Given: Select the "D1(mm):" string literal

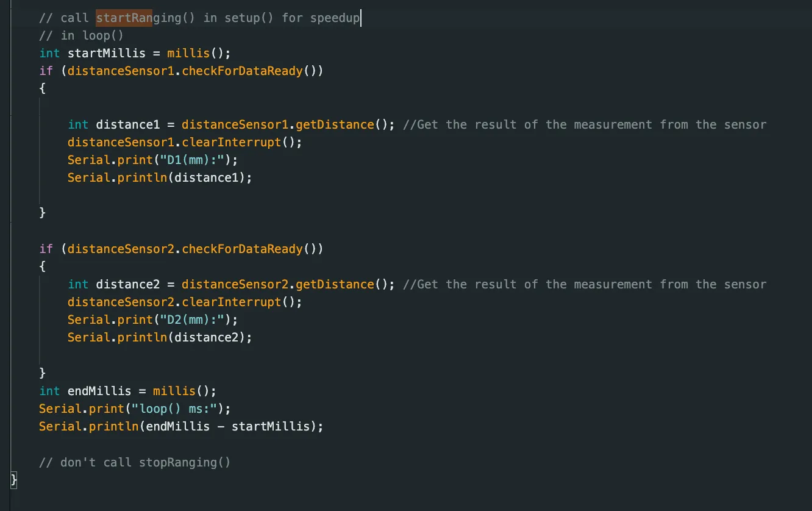Looking at the screenshot, I should [191, 160].
